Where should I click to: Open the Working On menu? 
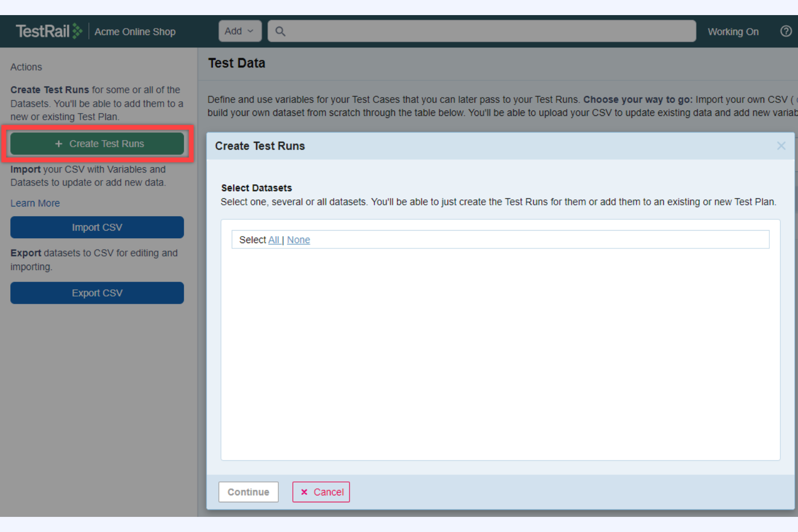coord(733,31)
